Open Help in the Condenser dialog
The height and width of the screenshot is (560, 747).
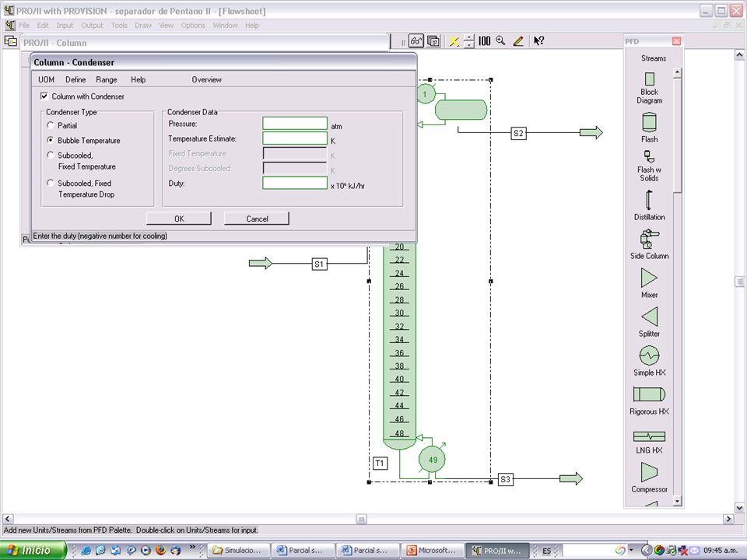point(139,79)
